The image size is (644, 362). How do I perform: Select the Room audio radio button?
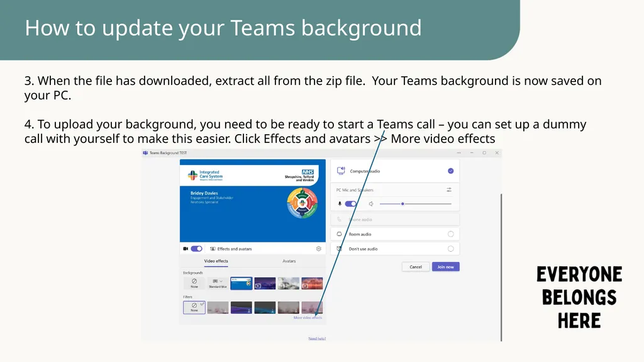click(450, 234)
